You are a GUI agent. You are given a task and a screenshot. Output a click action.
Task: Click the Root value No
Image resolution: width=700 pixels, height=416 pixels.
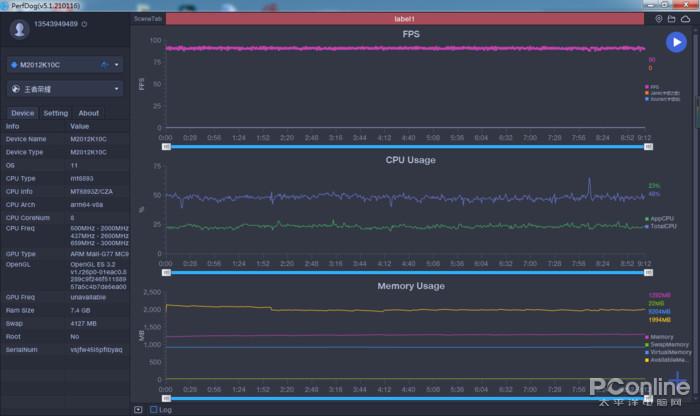click(75, 337)
